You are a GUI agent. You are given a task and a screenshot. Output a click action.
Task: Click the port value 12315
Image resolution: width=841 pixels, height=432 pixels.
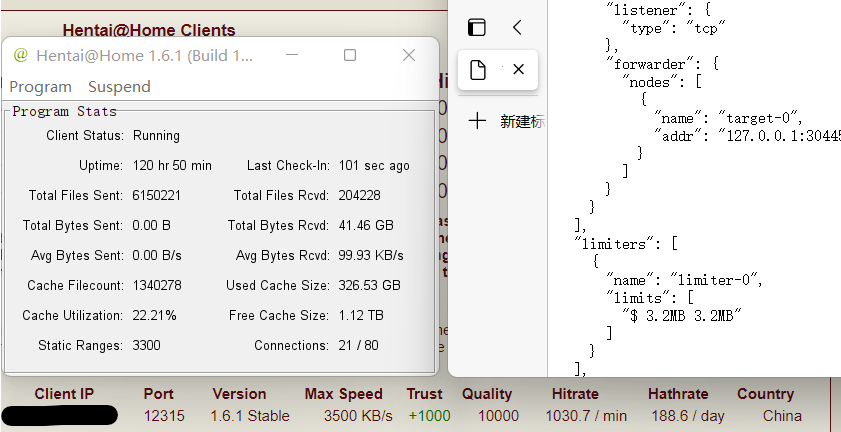164,416
